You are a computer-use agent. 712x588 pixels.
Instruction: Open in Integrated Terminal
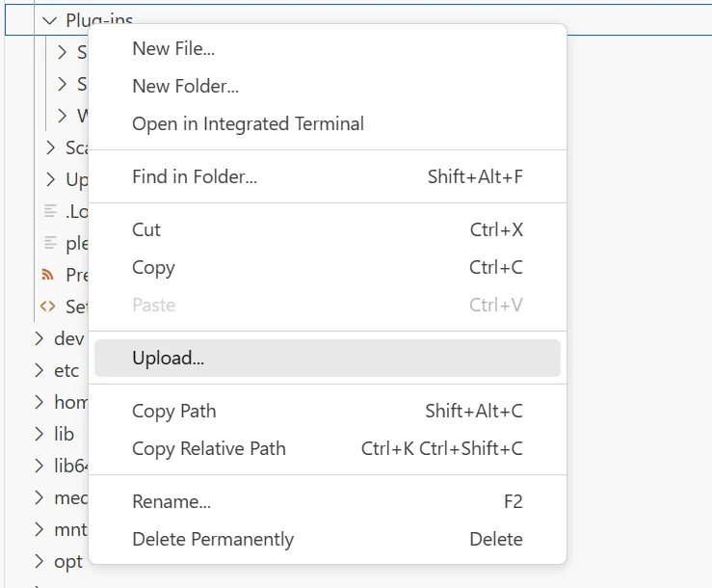point(248,124)
